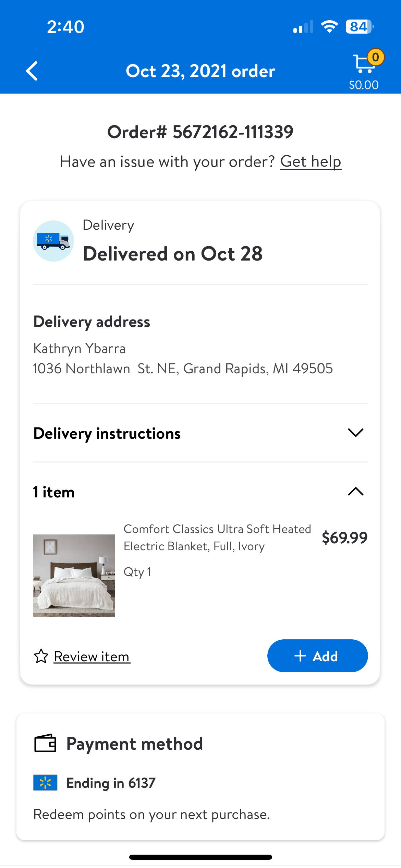Screen dimensions: 401x868
Task: Open the Review item link
Action: coord(92,656)
